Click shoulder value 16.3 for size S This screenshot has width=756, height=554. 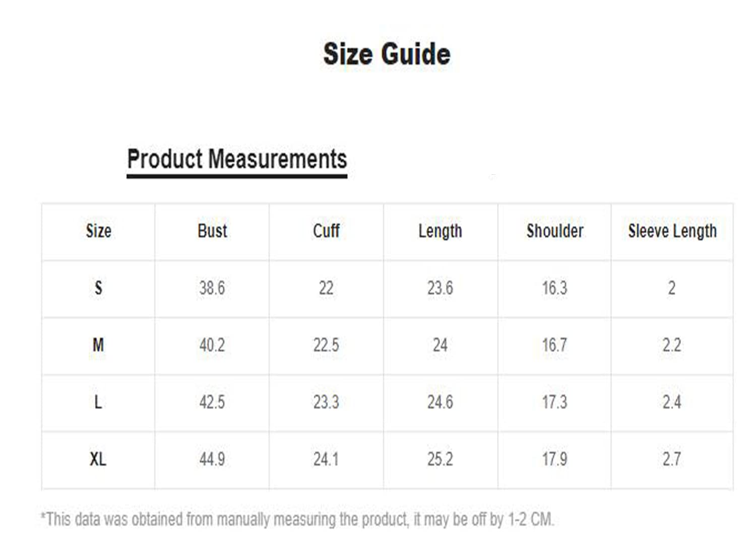555,288
